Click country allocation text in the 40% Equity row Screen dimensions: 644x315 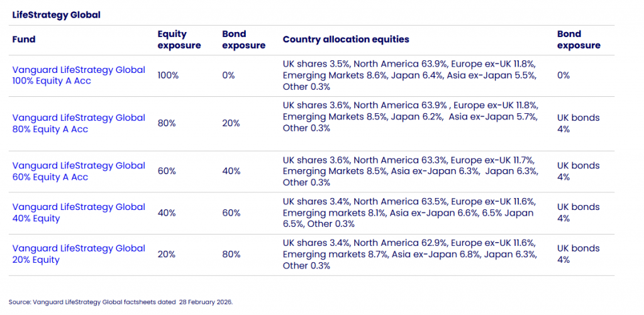(409, 213)
